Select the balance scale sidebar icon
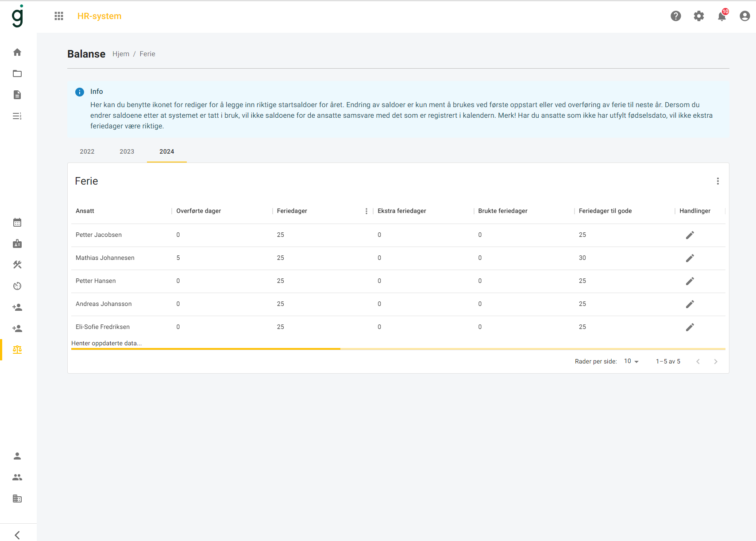The width and height of the screenshot is (756, 541). click(x=17, y=350)
